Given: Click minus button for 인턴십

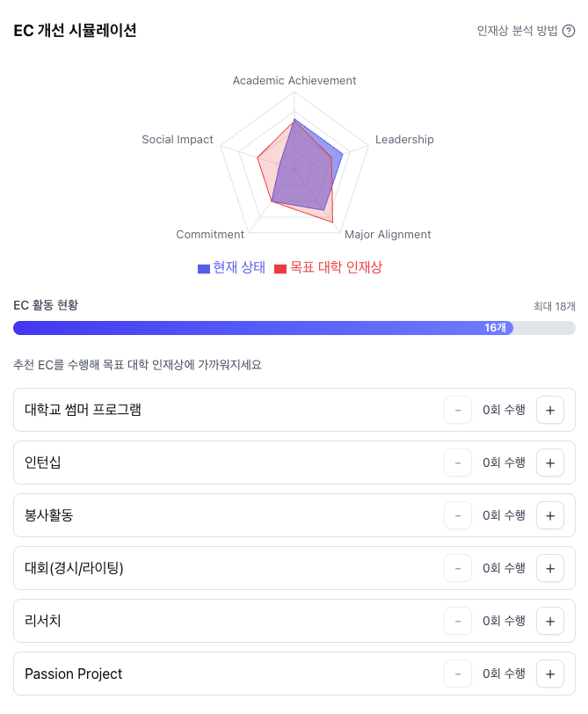Looking at the screenshot, I should [458, 463].
